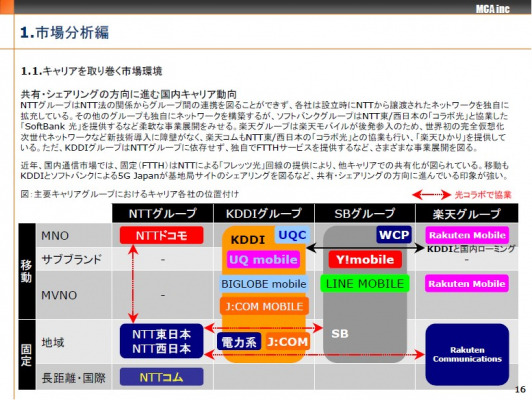Viewport: 532px width, 400px height.
Task: Click the 光コラボで協業 legend text
Action: point(483,195)
